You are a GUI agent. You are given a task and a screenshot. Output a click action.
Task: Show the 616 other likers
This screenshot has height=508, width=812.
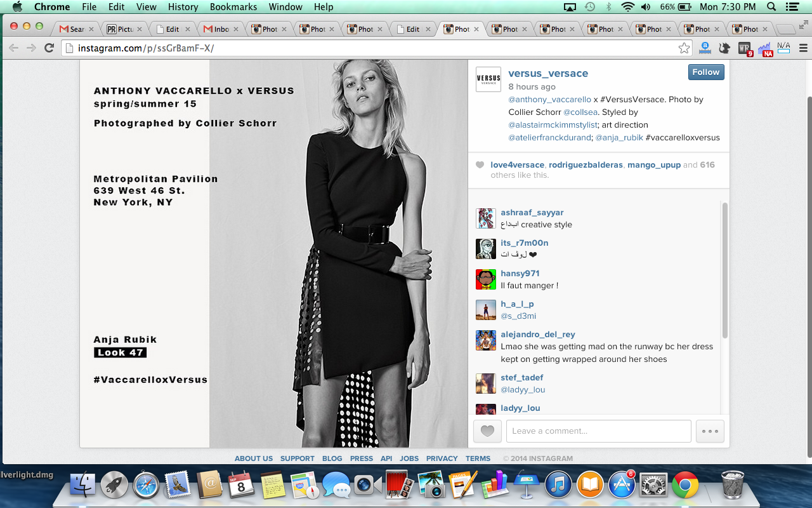(707, 165)
